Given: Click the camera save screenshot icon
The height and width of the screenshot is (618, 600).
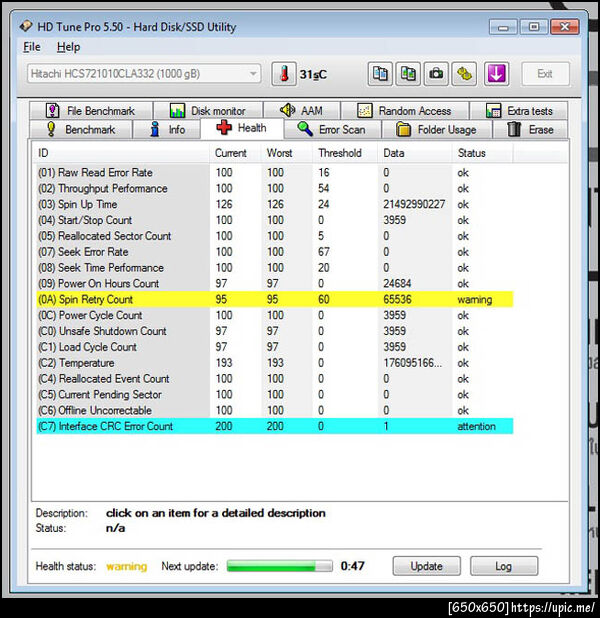Looking at the screenshot, I should (436, 74).
